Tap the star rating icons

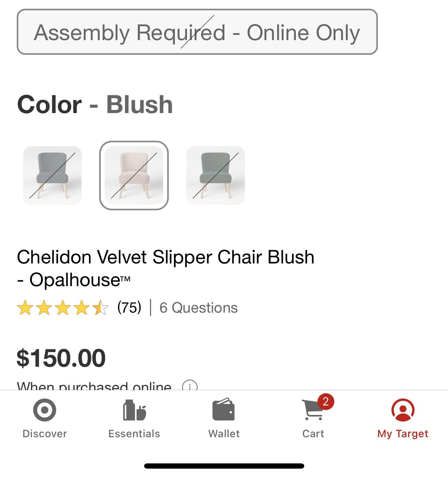[x=63, y=308]
